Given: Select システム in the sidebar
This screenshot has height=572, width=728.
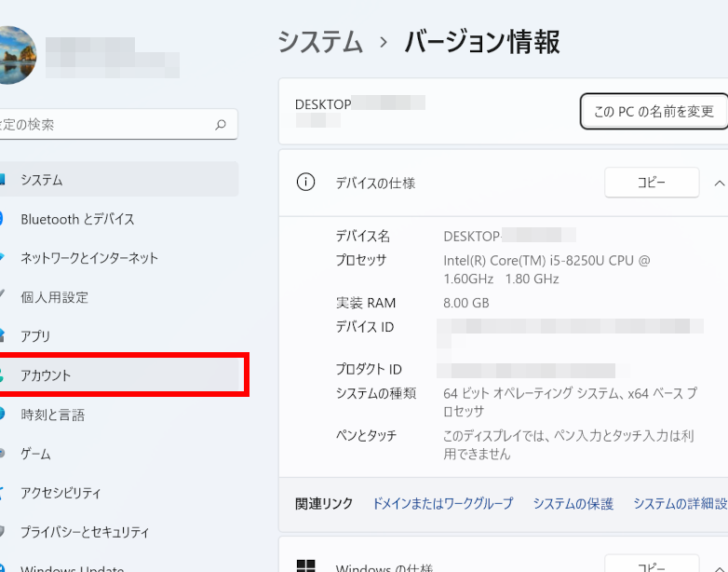Looking at the screenshot, I should pos(119,180).
